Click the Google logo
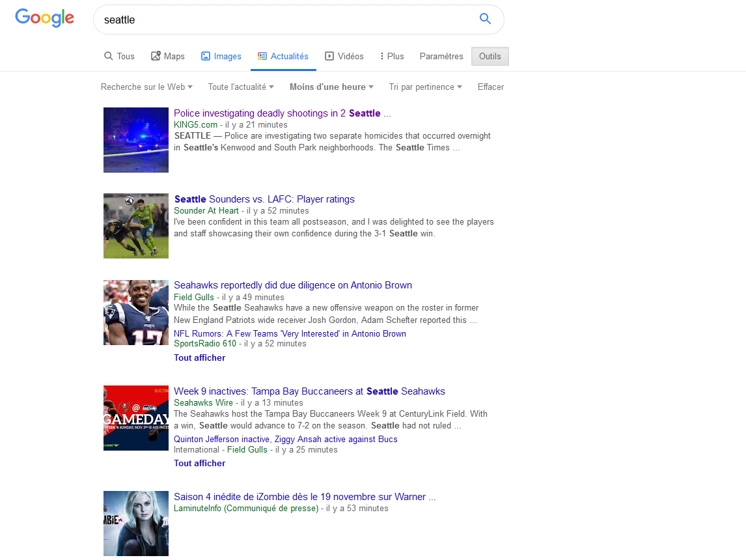Viewport: 746px width, 560px height. point(44,18)
